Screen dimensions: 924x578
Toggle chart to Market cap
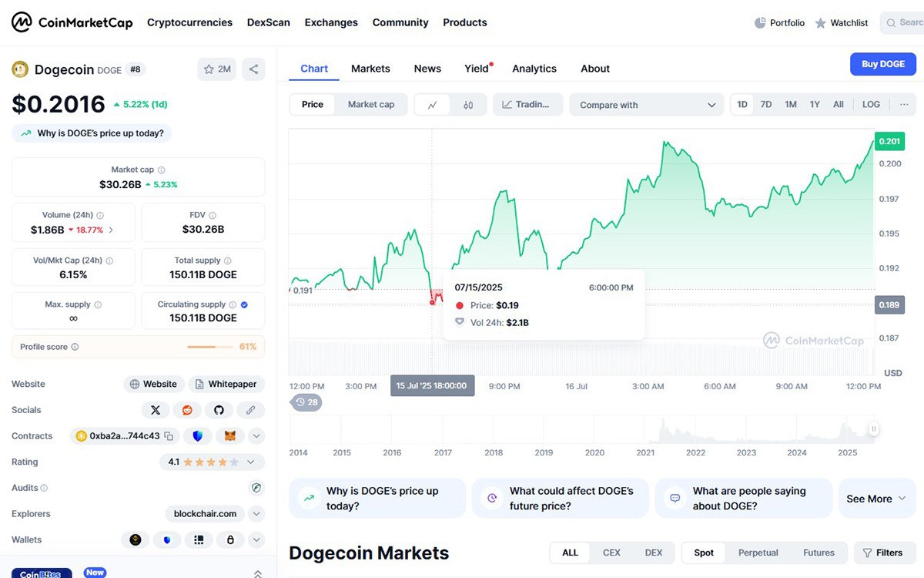370,105
